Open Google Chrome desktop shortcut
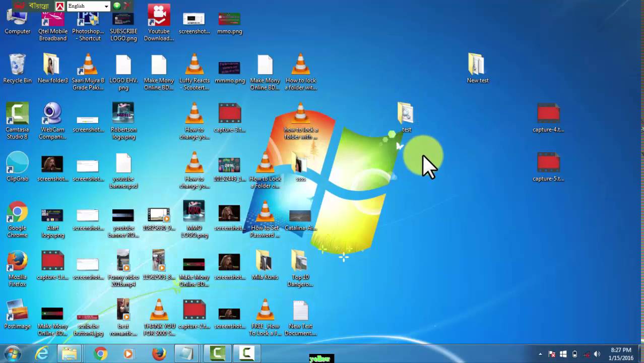The width and height of the screenshot is (644, 363). tap(17, 219)
